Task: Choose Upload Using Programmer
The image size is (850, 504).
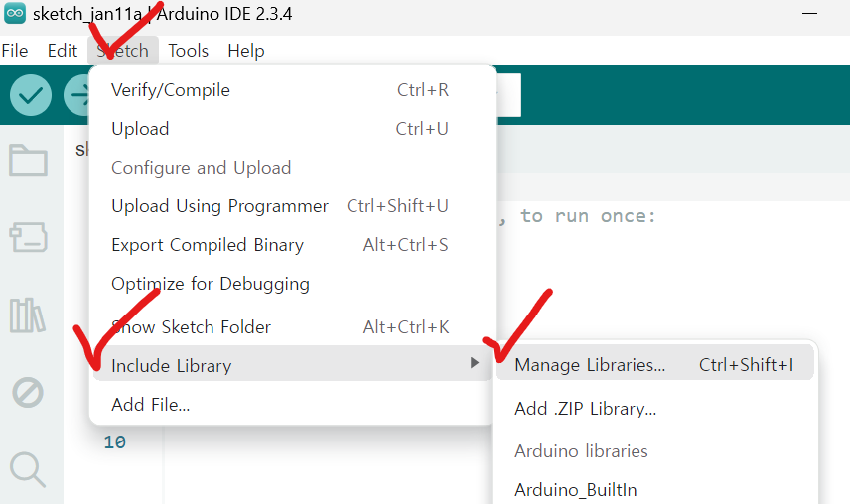Action: click(x=293, y=206)
